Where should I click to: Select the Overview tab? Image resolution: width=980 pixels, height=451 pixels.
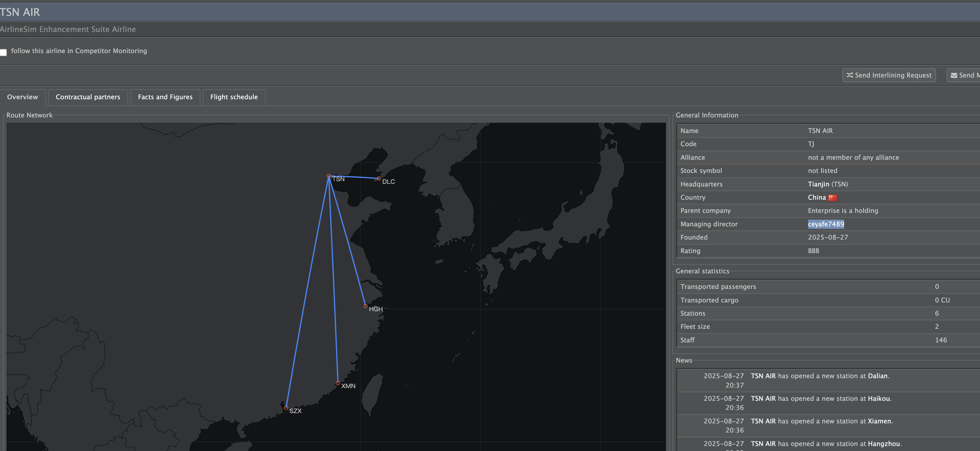pos(22,97)
